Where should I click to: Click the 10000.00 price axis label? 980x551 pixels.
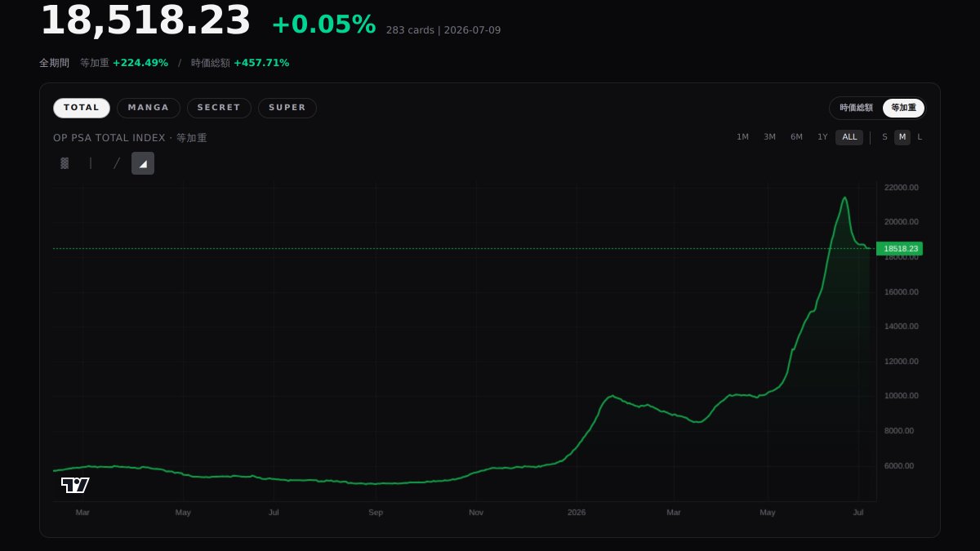pyautogui.click(x=902, y=396)
